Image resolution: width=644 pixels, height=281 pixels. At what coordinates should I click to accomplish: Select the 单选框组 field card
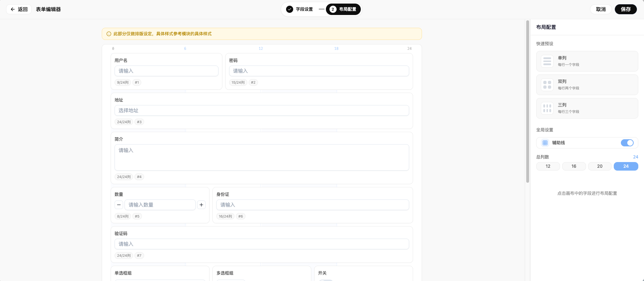160,273
